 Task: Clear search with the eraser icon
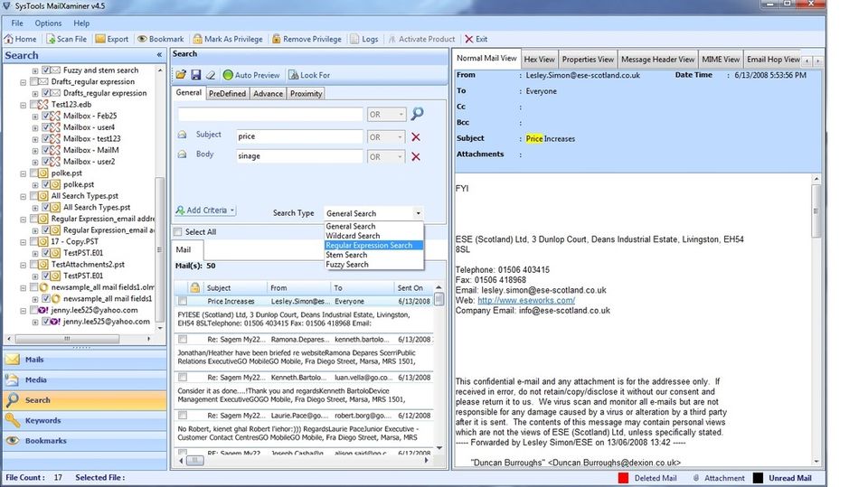point(211,75)
